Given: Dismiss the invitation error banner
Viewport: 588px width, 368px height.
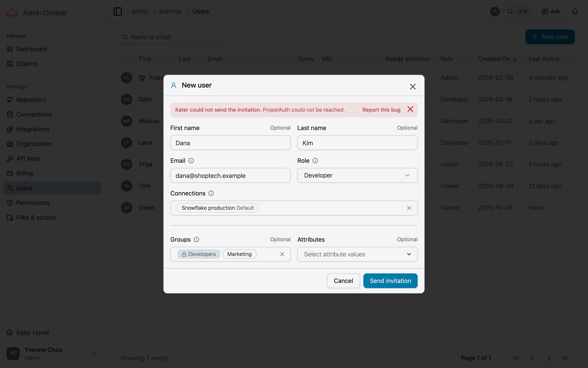Looking at the screenshot, I should point(410,109).
